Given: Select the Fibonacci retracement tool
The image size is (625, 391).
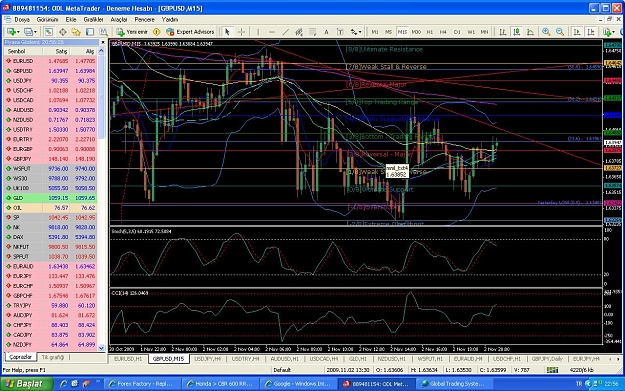Looking at the screenshot, I should (x=312, y=32).
